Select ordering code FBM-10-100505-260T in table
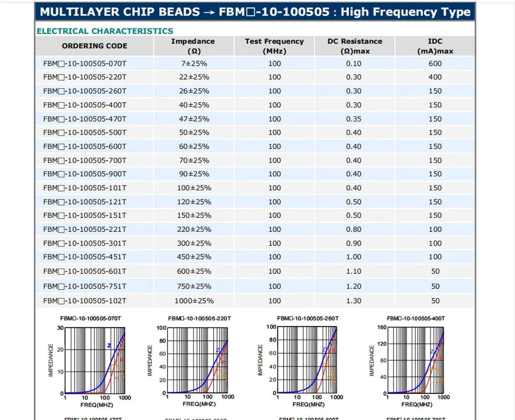 tap(85, 91)
